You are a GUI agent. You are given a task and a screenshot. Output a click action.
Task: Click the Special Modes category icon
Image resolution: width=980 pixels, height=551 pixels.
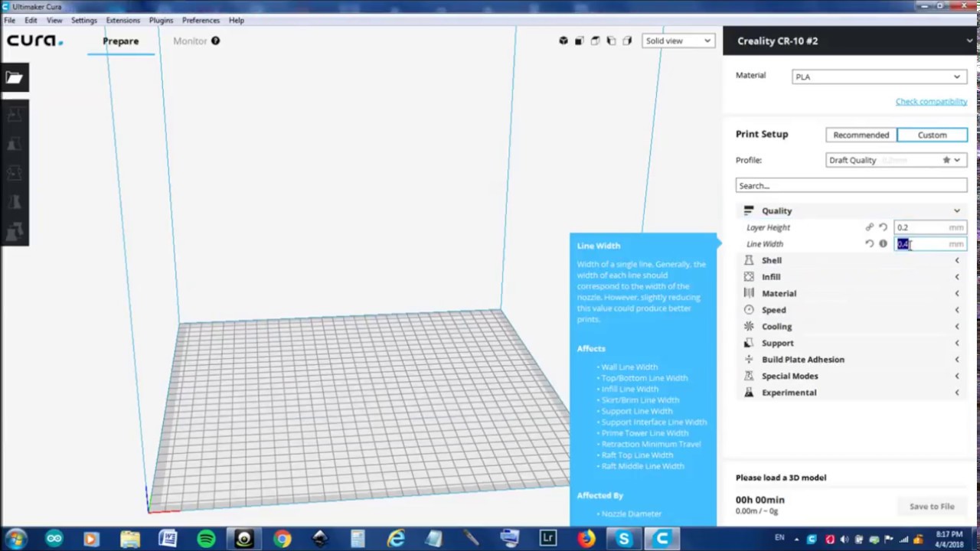(749, 376)
